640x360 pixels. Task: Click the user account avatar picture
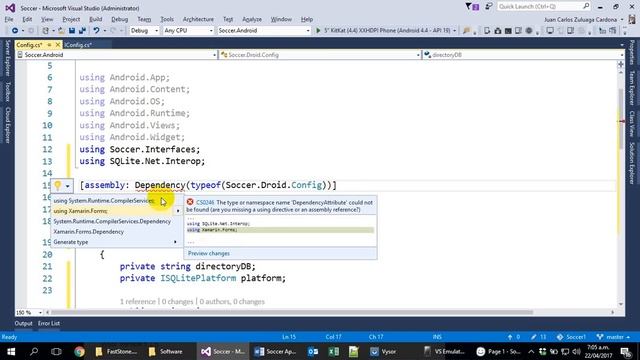tap(632, 19)
